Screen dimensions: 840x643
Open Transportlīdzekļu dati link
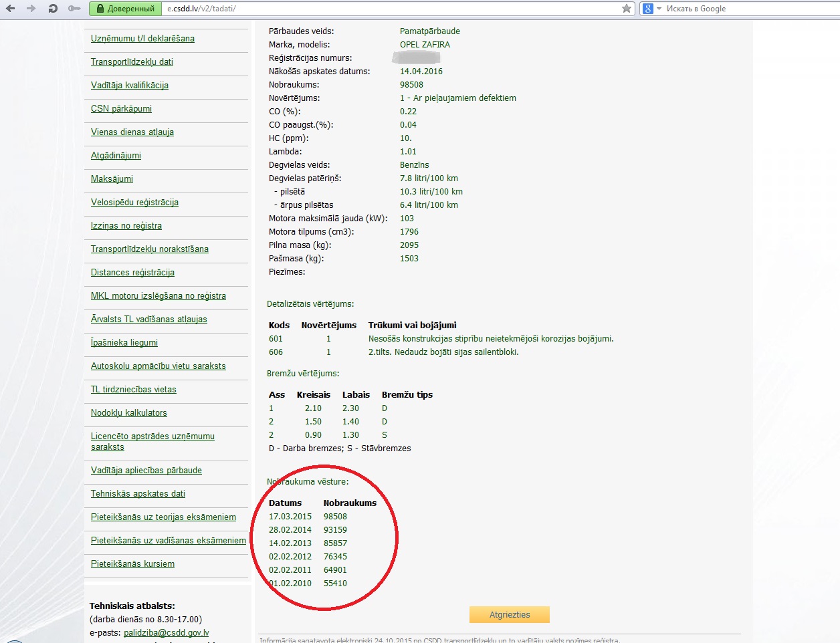[x=132, y=62]
